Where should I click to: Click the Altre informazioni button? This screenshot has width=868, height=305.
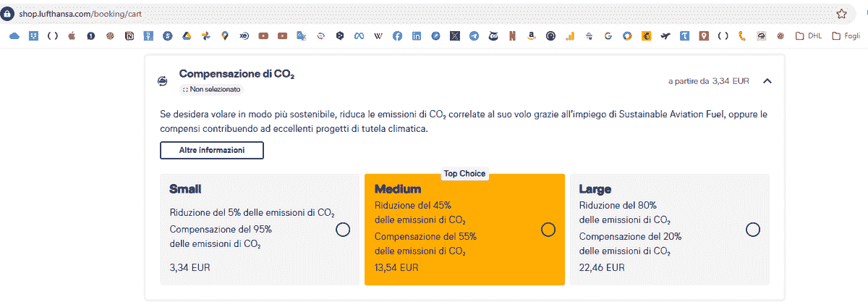[212, 150]
